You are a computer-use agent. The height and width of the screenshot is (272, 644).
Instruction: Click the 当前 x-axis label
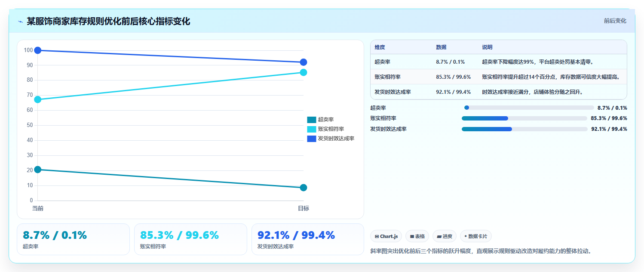tap(38, 208)
